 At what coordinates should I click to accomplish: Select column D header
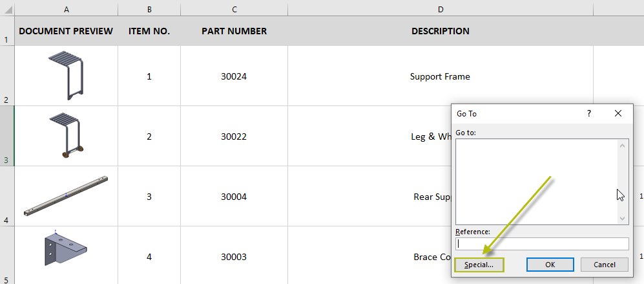[x=440, y=9]
